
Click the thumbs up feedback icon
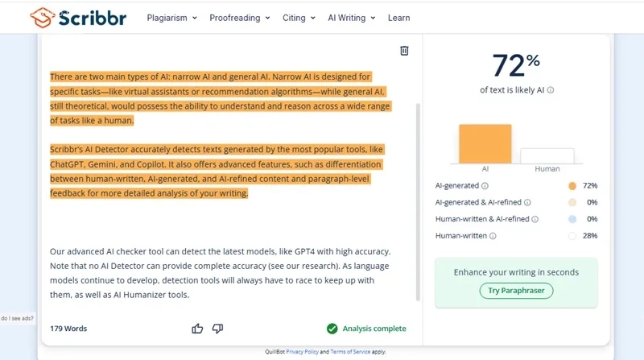coord(197,329)
